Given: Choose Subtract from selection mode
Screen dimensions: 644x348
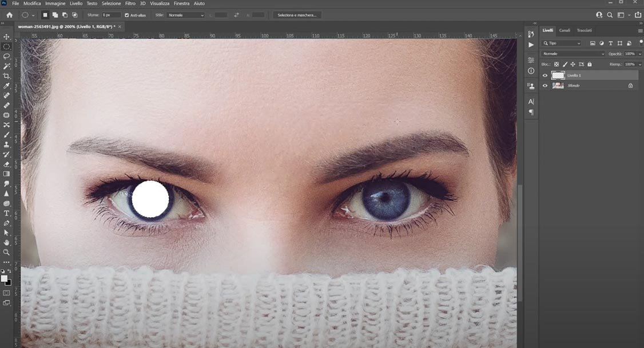Looking at the screenshot, I should tap(65, 15).
